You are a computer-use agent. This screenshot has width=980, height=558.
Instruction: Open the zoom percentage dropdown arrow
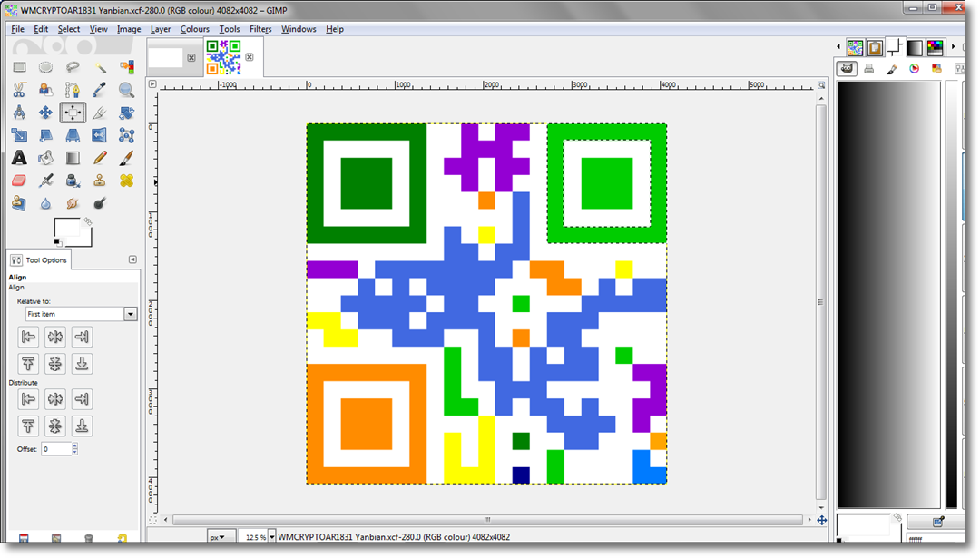click(x=272, y=537)
